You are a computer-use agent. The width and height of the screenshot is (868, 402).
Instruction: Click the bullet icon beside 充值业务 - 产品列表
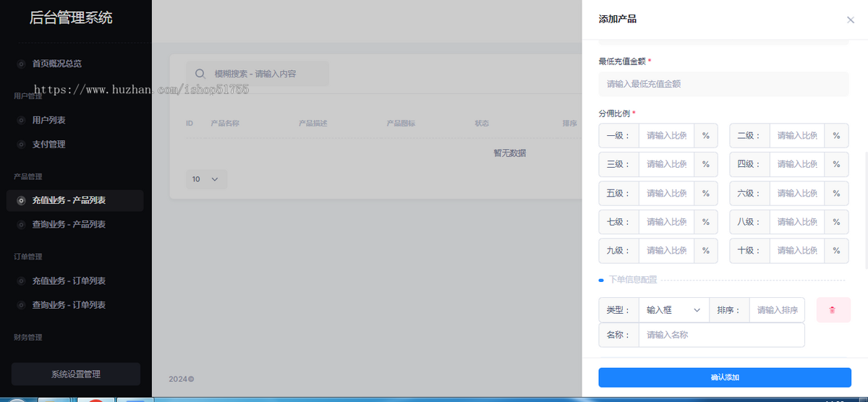[x=21, y=200]
